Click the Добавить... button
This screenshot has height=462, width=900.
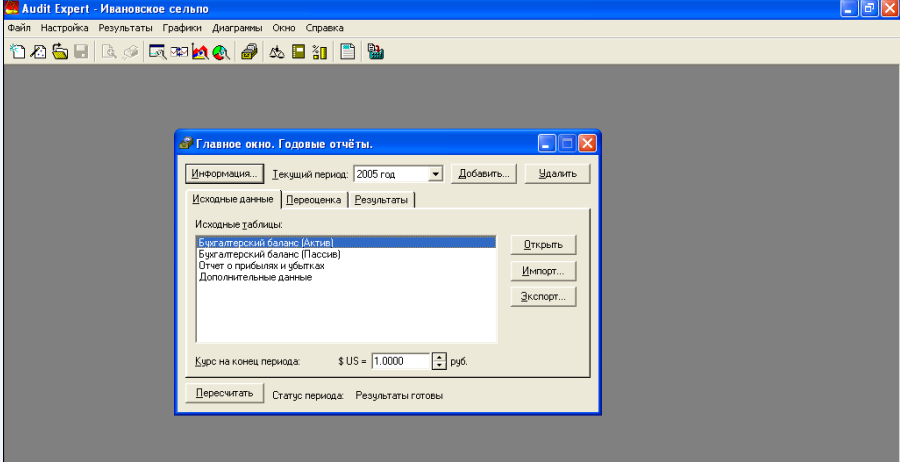click(484, 174)
